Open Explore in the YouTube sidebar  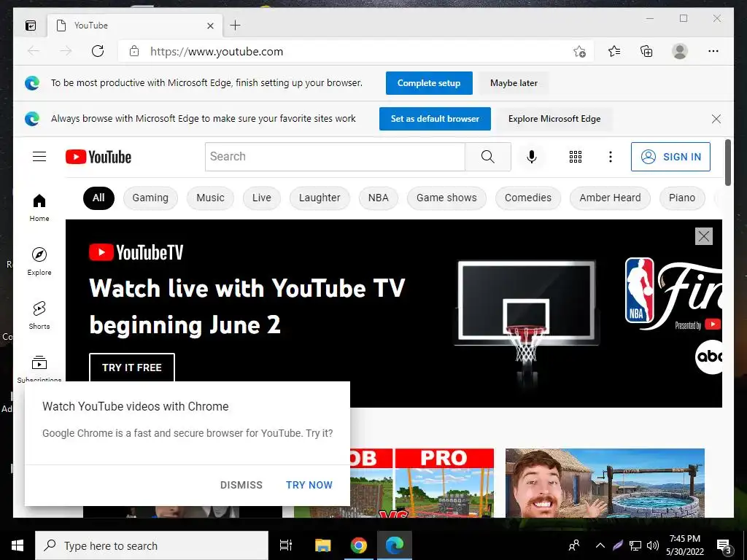pyautogui.click(x=39, y=262)
